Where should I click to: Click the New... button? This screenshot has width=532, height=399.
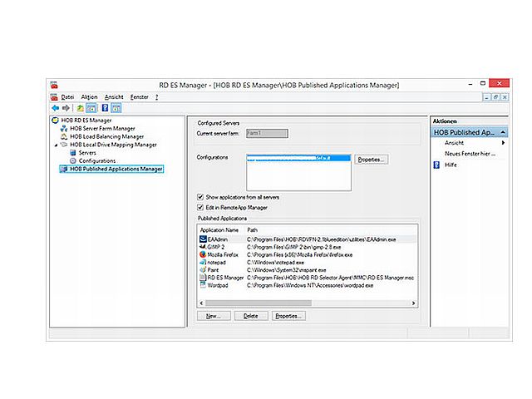pos(214,316)
